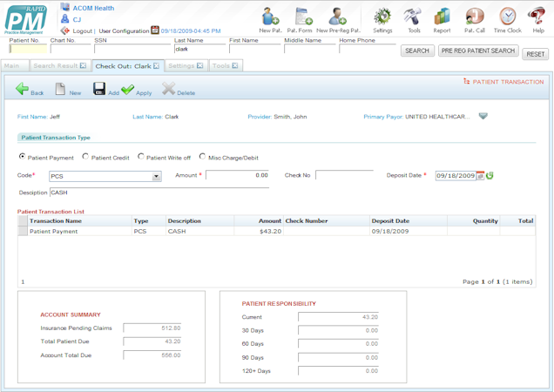Click the PRE REG PATIENT SEARCH button
Screen dimensions: 554x392
pos(478,51)
